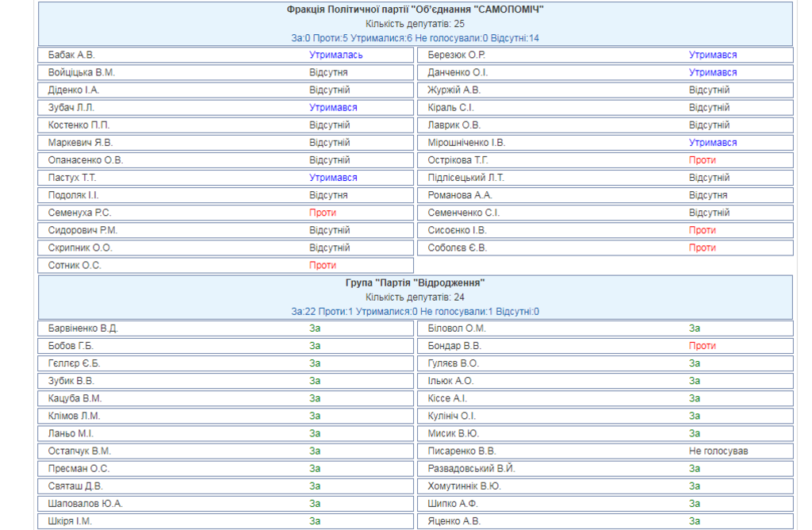Select deputy name Барвіненко В.Д.
The image size is (812, 530).
82,328
